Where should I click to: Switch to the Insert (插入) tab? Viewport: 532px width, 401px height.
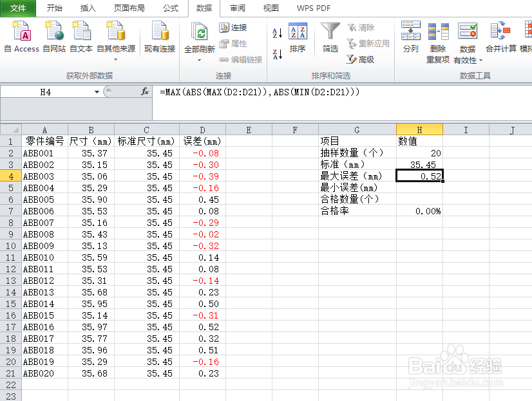point(88,8)
